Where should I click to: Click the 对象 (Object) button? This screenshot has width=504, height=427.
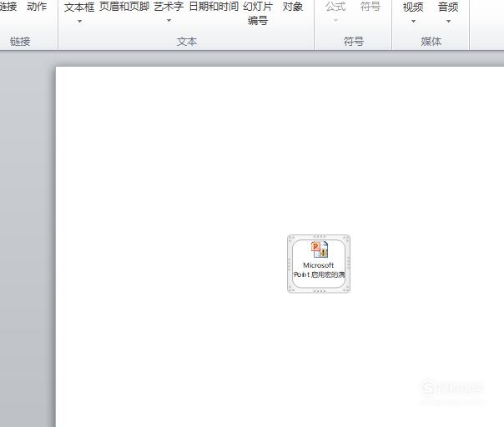[293, 7]
